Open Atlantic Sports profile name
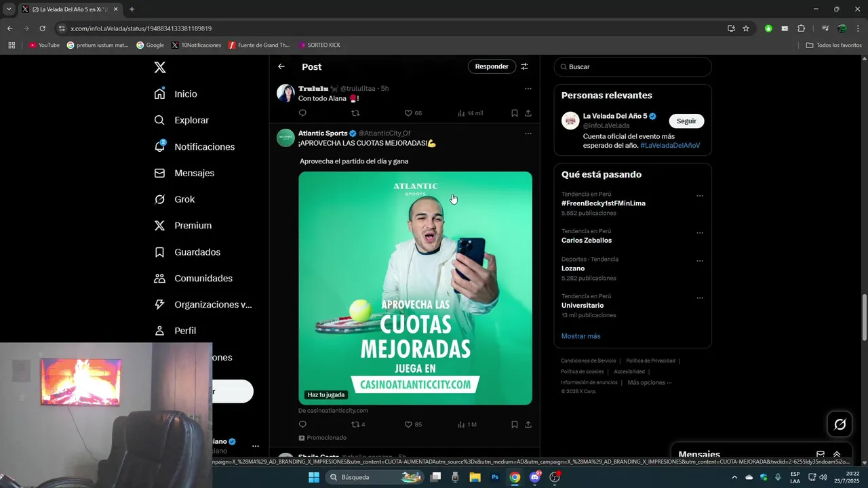The width and height of the screenshot is (868, 488). point(323,134)
